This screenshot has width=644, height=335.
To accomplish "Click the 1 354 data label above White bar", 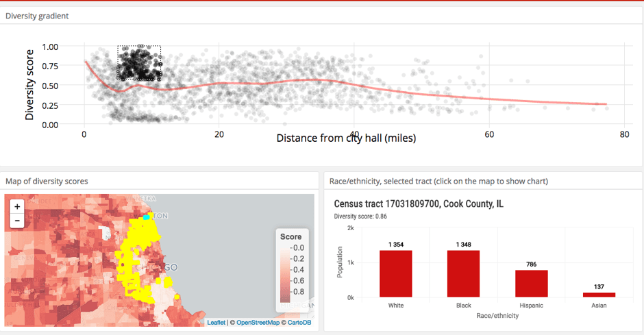I will [x=396, y=245].
